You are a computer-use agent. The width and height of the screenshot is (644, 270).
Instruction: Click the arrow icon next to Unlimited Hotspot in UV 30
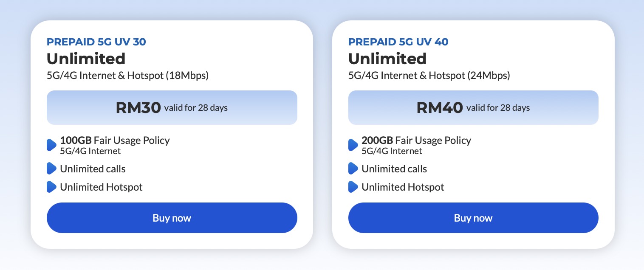(51, 187)
